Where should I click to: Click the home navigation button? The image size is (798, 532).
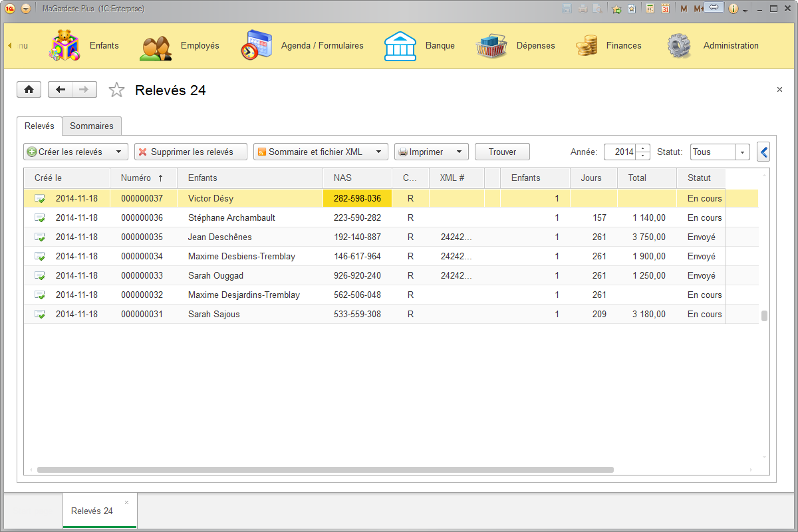[29, 89]
